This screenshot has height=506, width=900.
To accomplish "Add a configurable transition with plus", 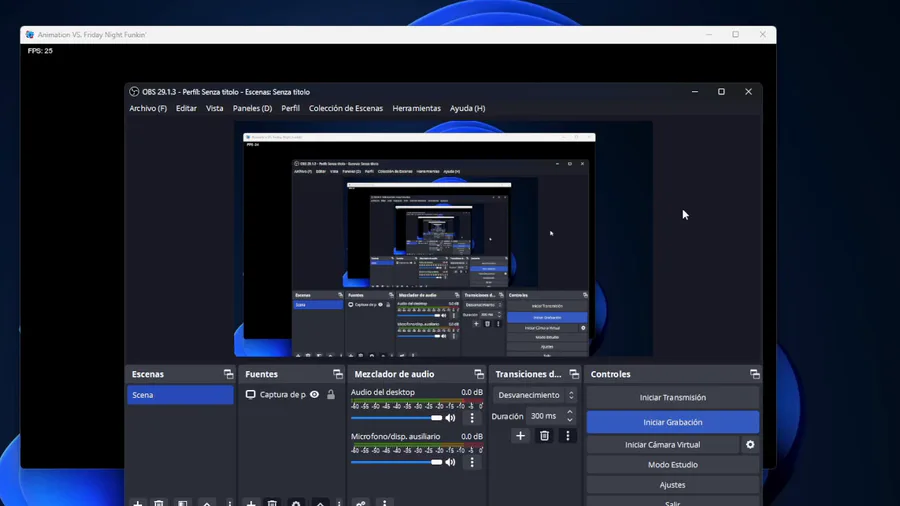I will click(x=520, y=436).
